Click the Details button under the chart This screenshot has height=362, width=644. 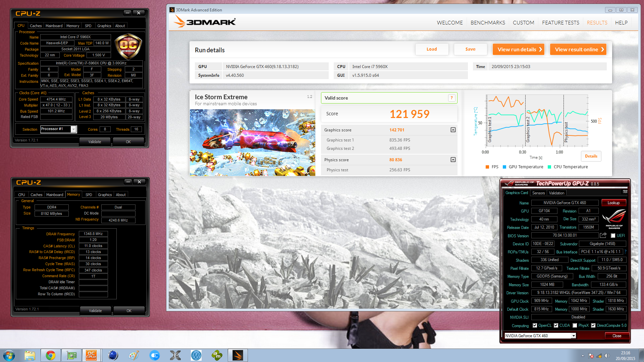pyautogui.click(x=591, y=156)
